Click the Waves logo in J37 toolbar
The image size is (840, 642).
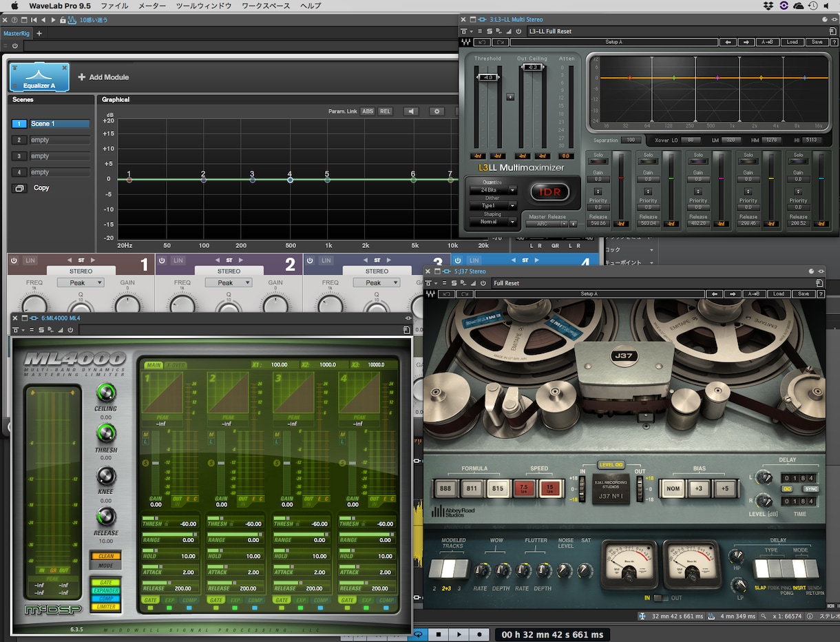click(430, 293)
